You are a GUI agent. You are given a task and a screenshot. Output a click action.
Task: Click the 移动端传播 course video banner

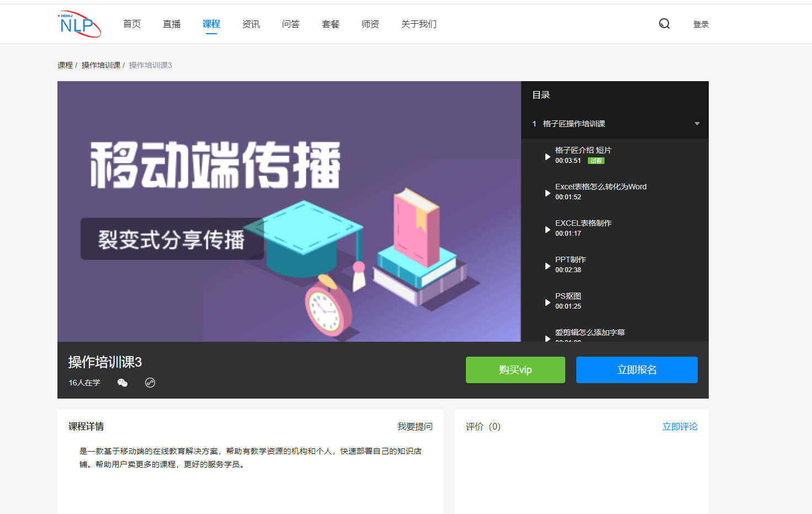coord(289,211)
